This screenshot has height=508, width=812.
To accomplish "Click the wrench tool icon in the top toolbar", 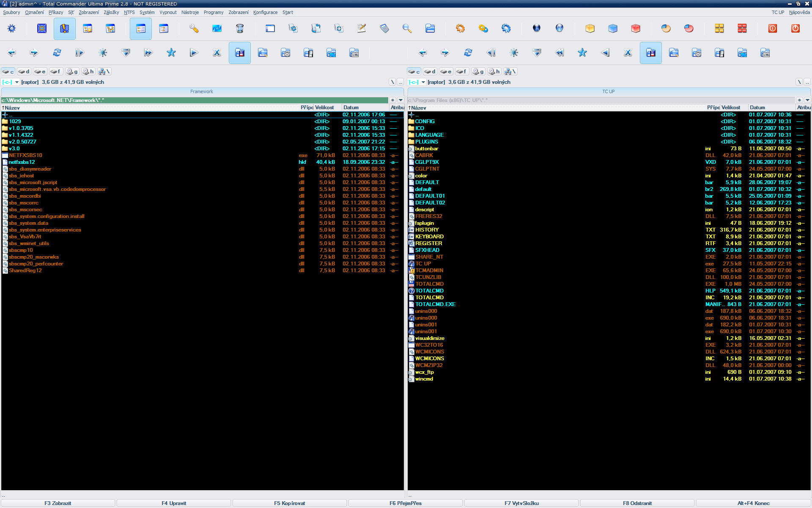I will (194, 28).
